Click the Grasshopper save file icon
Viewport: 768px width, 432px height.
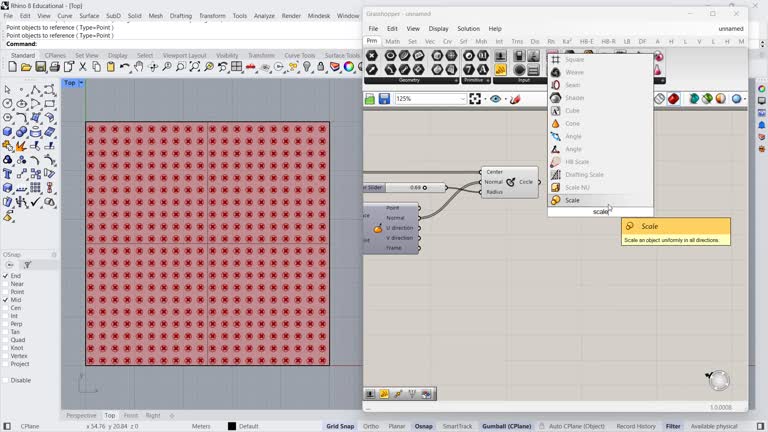click(384, 99)
